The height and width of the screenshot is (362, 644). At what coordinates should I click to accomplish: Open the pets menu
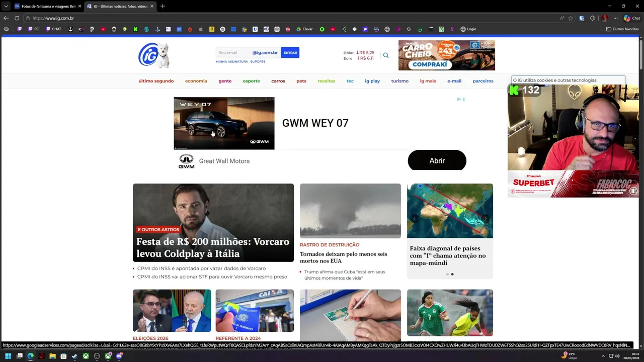click(x=301, y=81)
